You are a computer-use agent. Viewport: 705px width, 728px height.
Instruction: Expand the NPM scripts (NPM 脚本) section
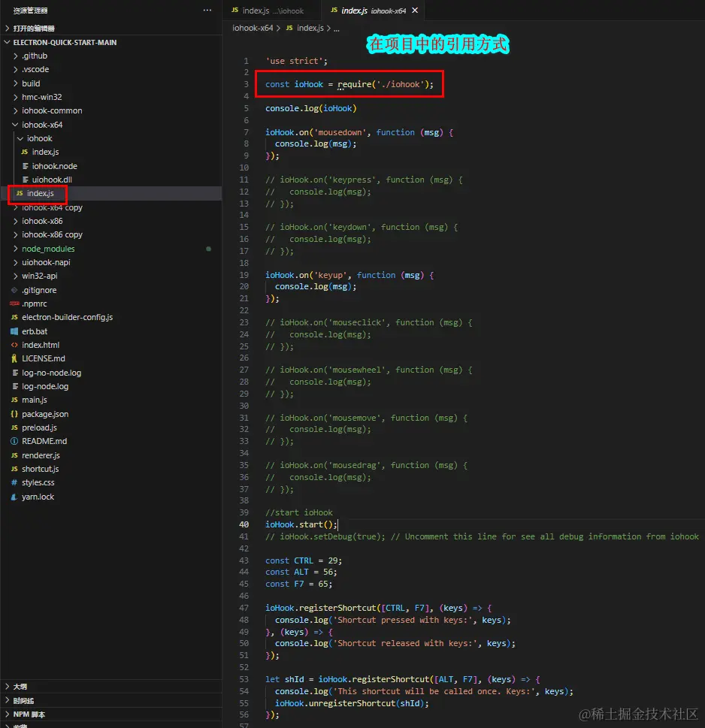pos(111,714)
